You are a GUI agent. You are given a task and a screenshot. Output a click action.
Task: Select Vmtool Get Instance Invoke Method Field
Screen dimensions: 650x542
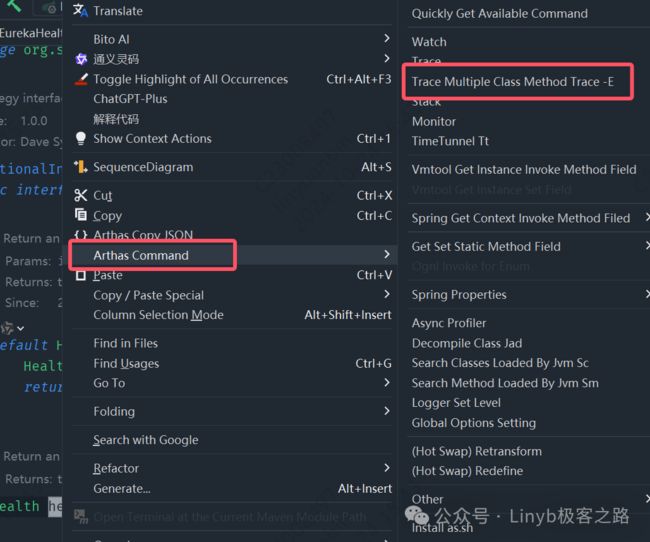pyautogui.click(x=524, y=170)
